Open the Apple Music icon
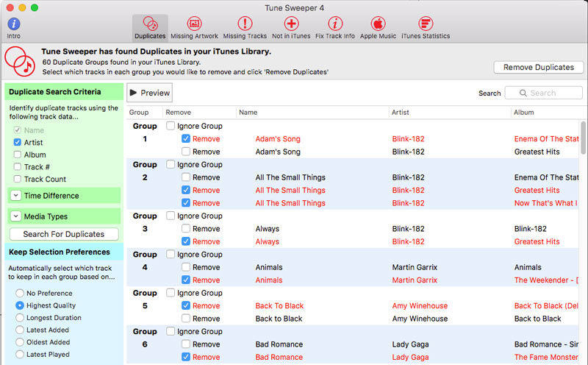The height and width of the screenshot is (365, 588). (x=378, y=24)
